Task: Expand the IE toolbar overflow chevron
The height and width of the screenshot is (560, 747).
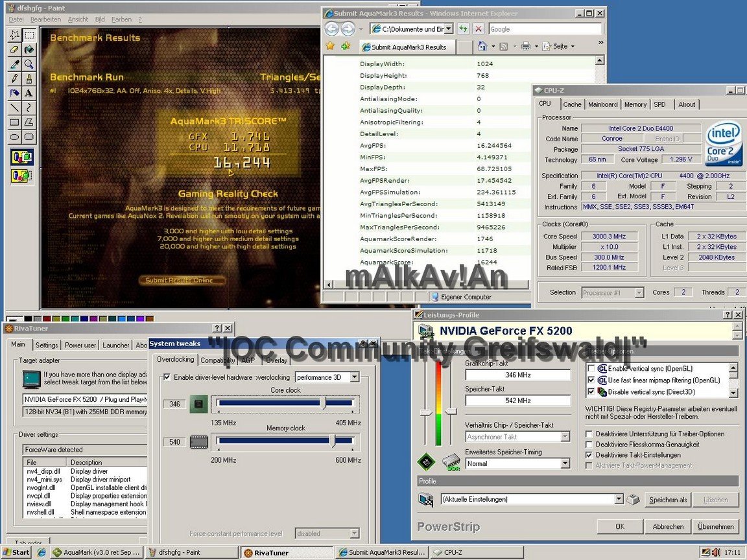Action: coord(600,43)
